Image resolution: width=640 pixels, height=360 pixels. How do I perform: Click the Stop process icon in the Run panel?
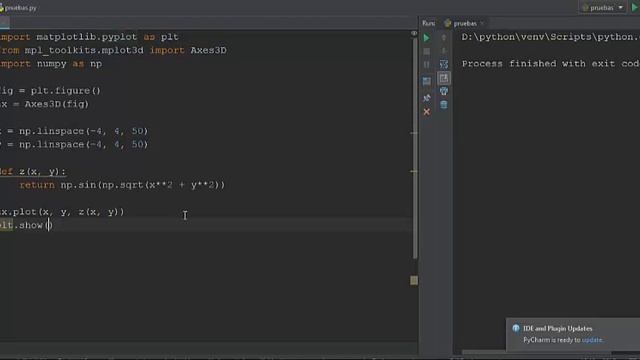point(427,51)
